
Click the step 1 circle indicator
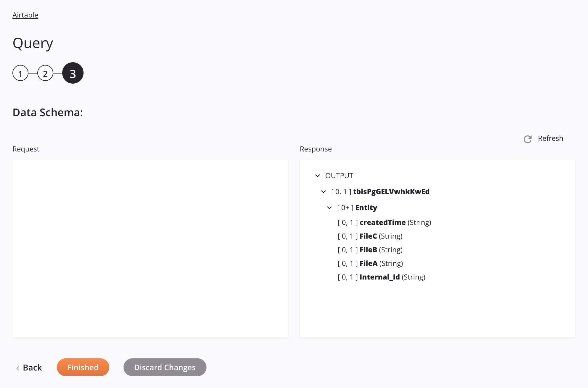(x=20, y=73)
